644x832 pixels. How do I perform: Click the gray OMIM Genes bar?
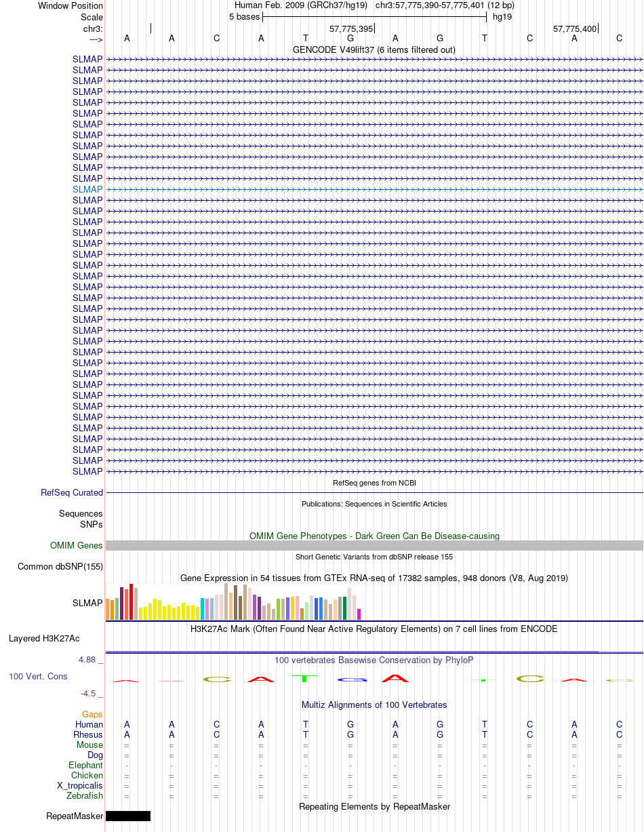(374, 545)
